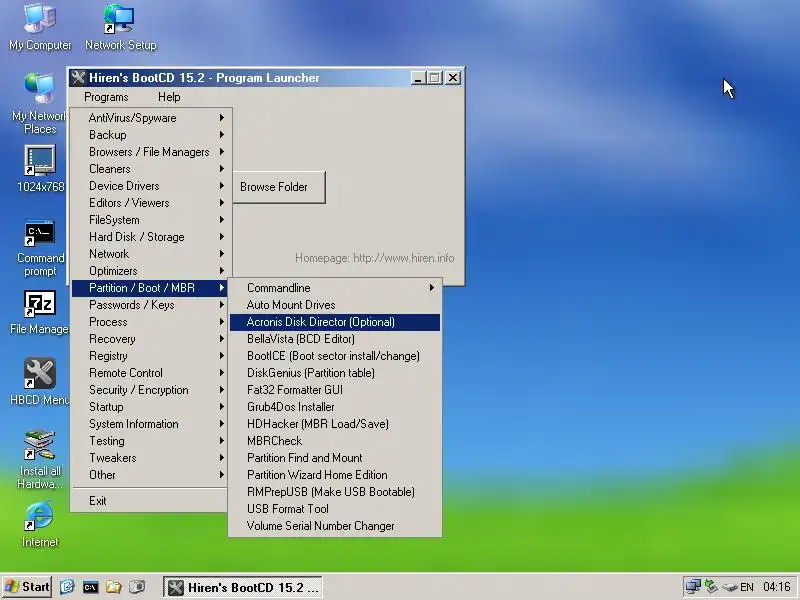Expand Backup submenu
Image resolution: width=800 pixels, height=600 pixels.
(x=149, y=135)
